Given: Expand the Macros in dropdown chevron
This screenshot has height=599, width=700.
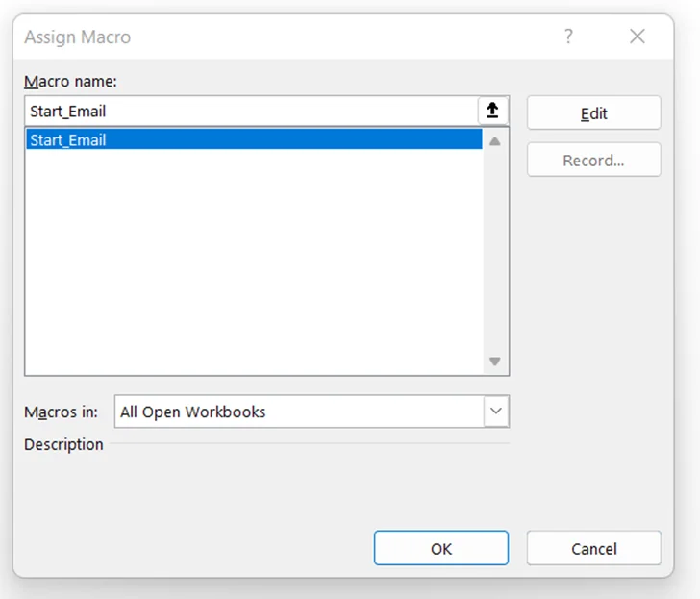Looking at the screenshot, I should (x=495, y=412).
